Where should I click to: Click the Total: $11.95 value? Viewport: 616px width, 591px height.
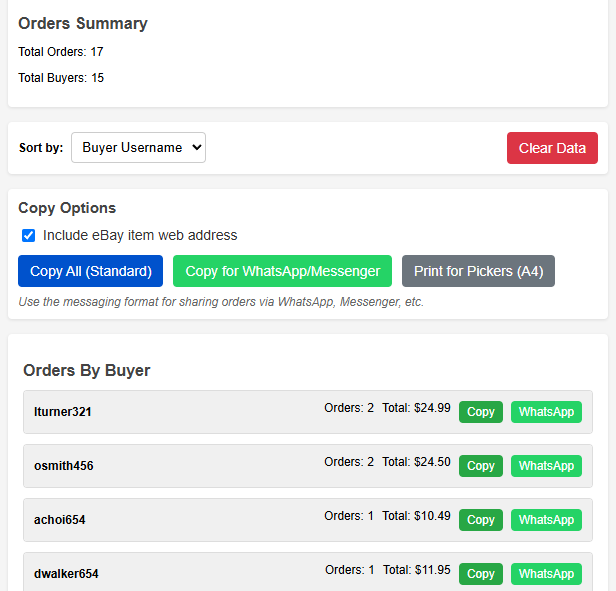(x=417, y=570)
